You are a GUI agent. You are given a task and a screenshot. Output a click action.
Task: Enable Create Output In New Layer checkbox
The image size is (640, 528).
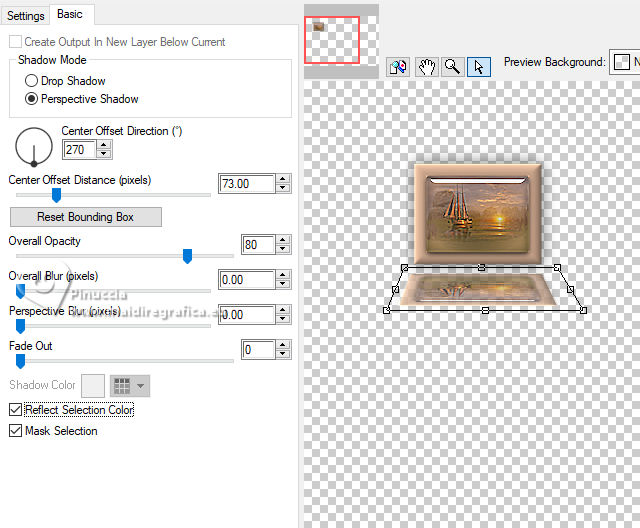coord(15,42)
